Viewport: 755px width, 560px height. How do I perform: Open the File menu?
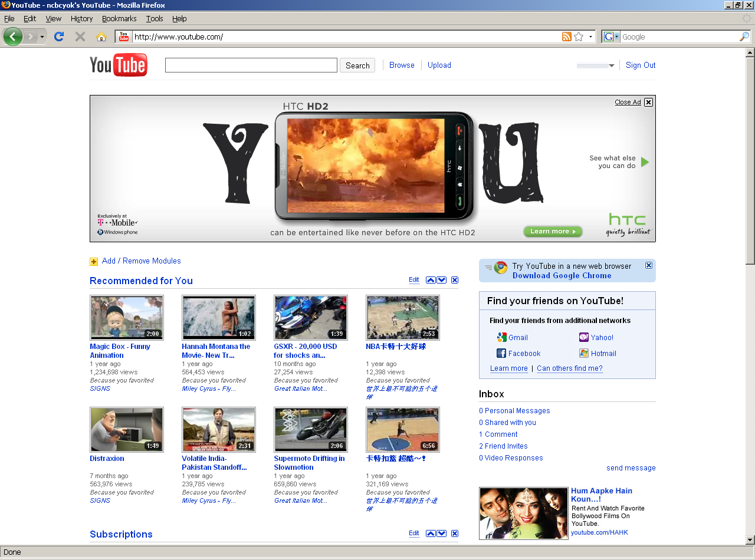(x=9, y=18)
